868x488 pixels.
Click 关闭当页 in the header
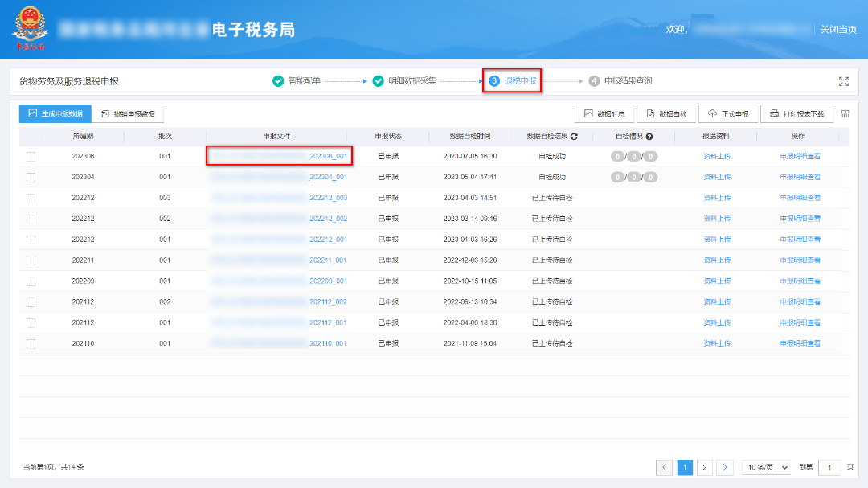pos(838,30)
